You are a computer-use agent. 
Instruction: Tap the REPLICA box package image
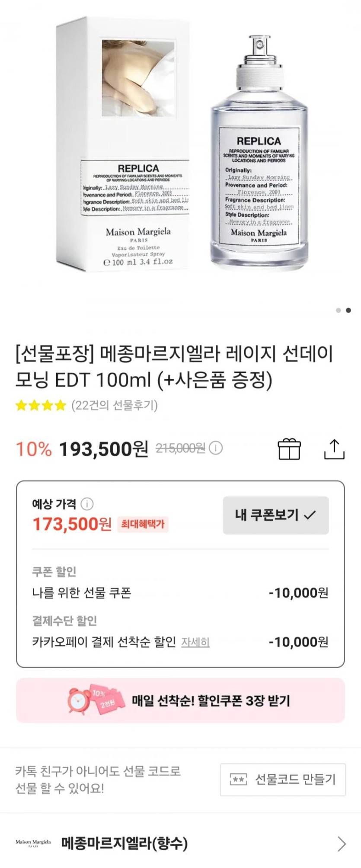(123, 145)
